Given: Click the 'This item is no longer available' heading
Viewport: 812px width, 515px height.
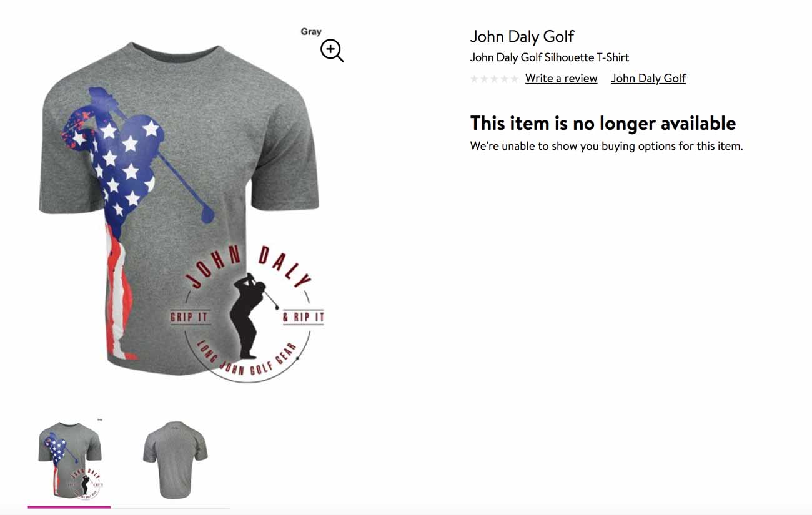Looking at the screenshot, I should tap(603, 123).
